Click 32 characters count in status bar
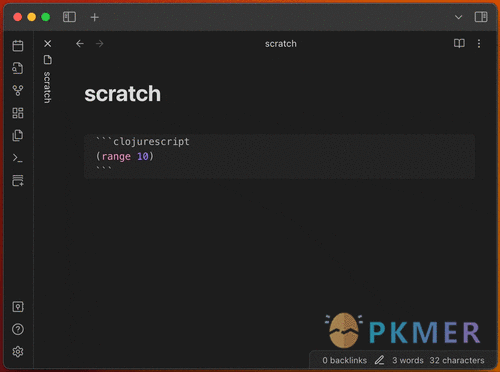The height and width of the screenshot is (372, 500). point(457,360)
